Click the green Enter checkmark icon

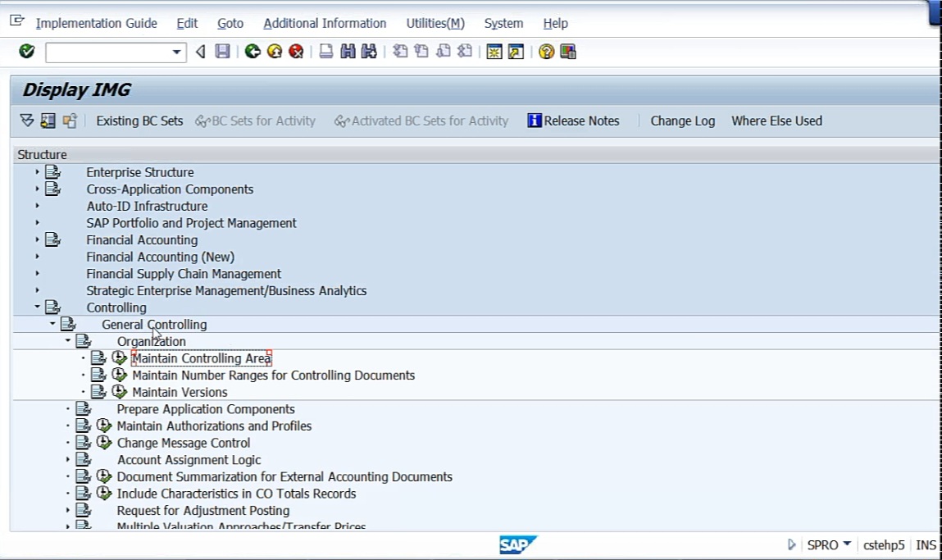coord(26,52)
